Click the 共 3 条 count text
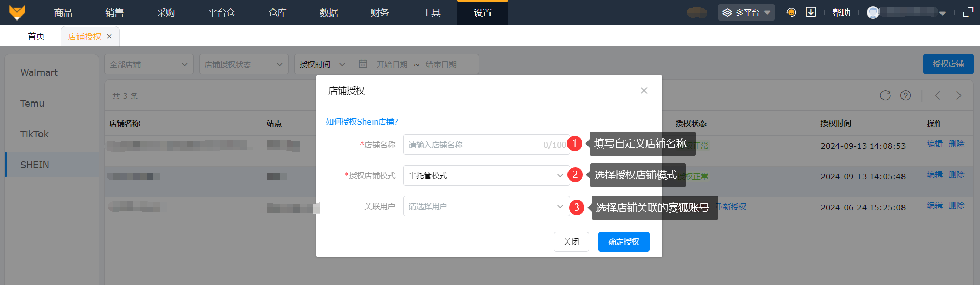Viewport: 980px width, 285px height. point(125,96)
